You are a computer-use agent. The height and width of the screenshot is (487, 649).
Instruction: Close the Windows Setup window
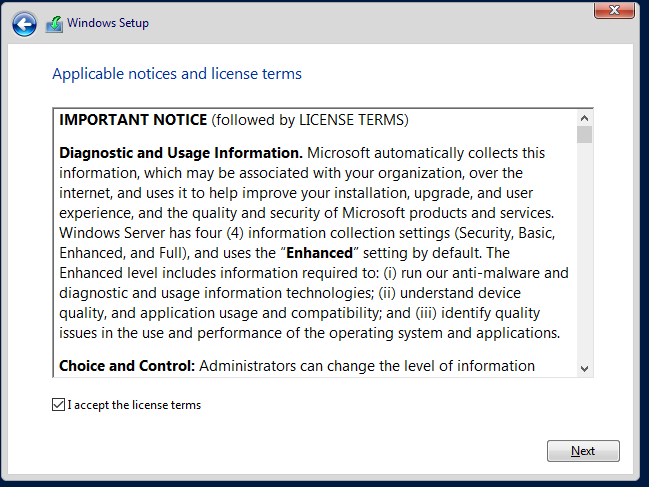614,10
